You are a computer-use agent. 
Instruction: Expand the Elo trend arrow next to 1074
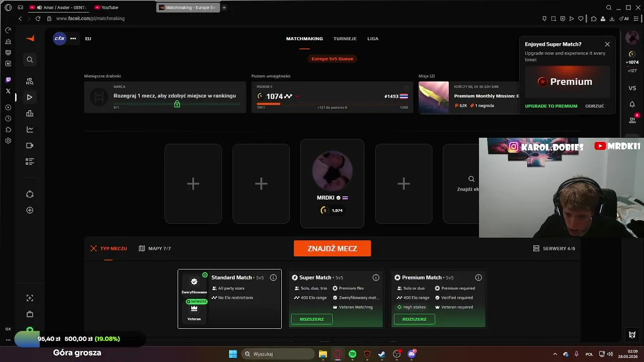tap(297, 96)
